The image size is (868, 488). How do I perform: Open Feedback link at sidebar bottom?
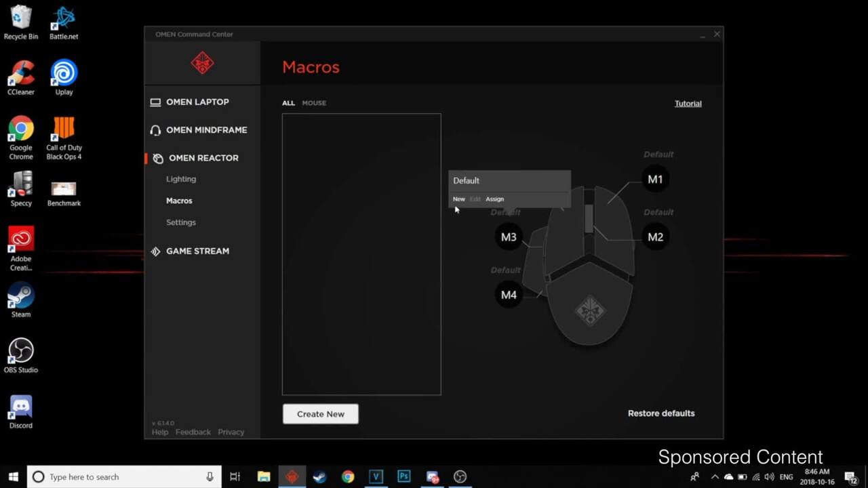pyautogui.click(x=193, y=432)
